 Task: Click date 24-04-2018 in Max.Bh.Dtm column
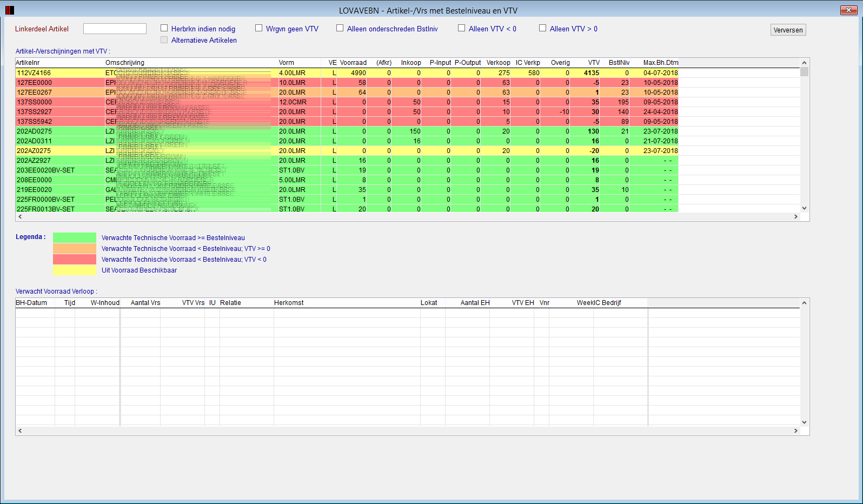pyautogui.click(x=660, y=112)
